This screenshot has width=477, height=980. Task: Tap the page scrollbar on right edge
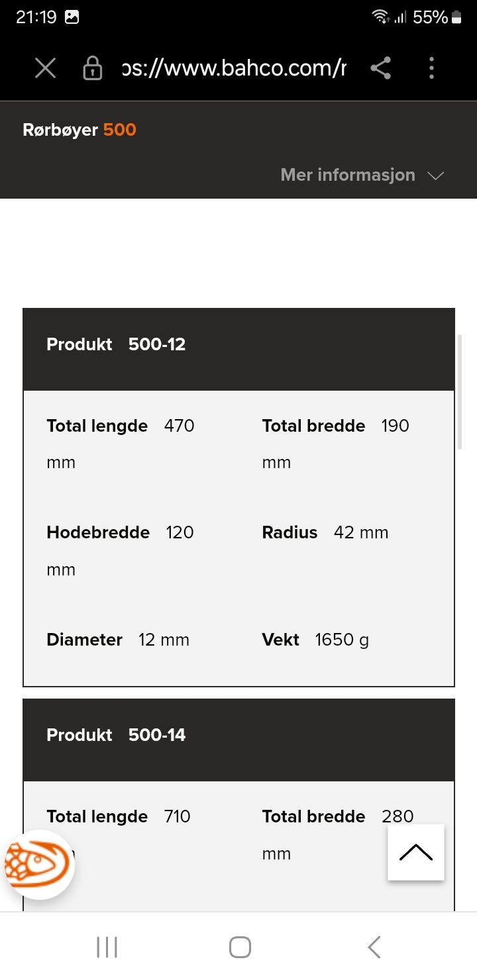(460, 392)
